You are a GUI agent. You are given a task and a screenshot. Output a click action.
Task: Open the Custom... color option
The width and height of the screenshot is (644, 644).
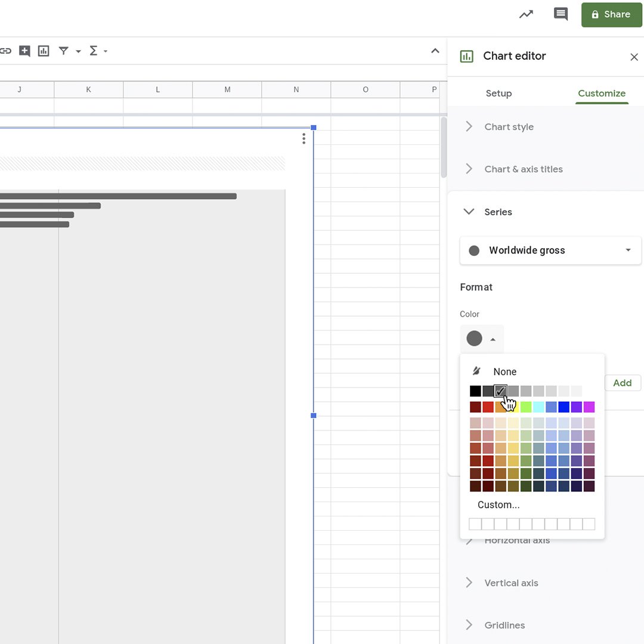click(498, 505)
